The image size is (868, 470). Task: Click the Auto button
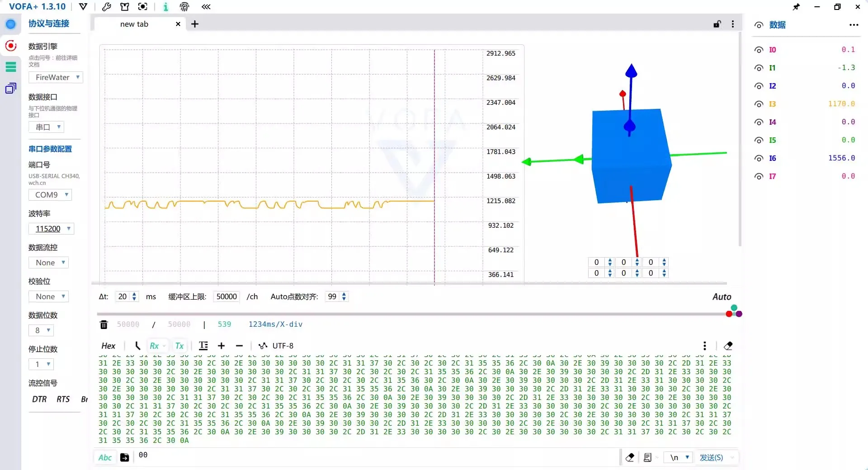point(722,297)
